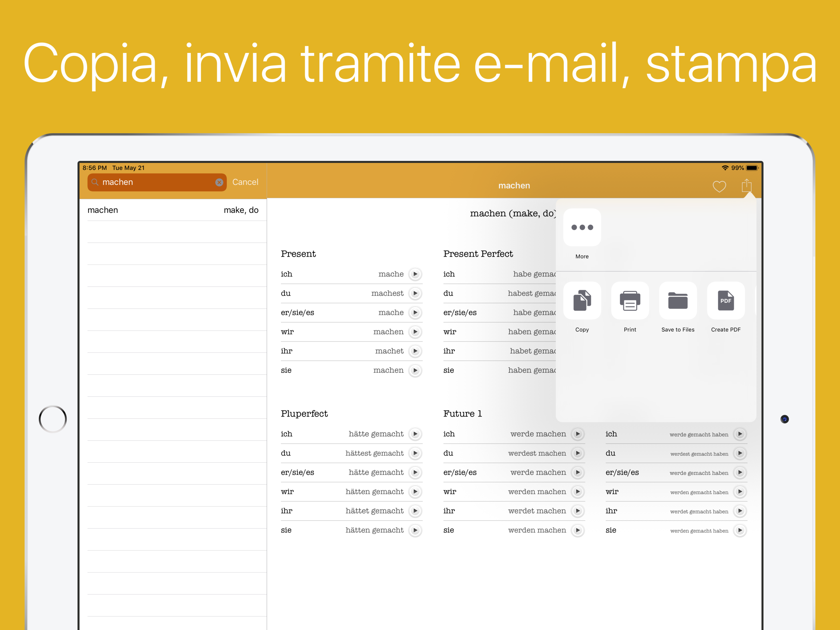
Task: Play audio for 'du machst'
Action: [415, 293]
